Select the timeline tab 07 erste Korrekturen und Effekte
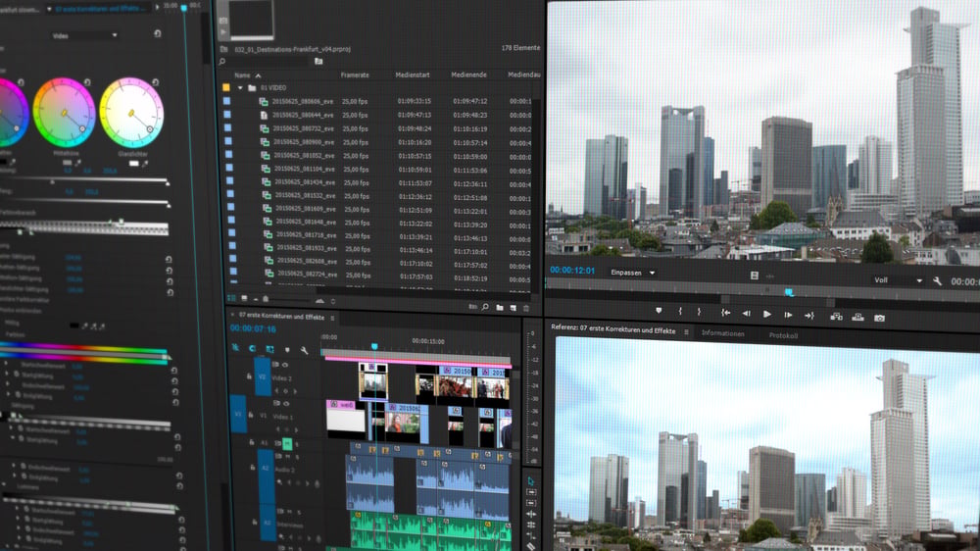Viewport: 980px width, 551px height. click(x=281, y=317)
